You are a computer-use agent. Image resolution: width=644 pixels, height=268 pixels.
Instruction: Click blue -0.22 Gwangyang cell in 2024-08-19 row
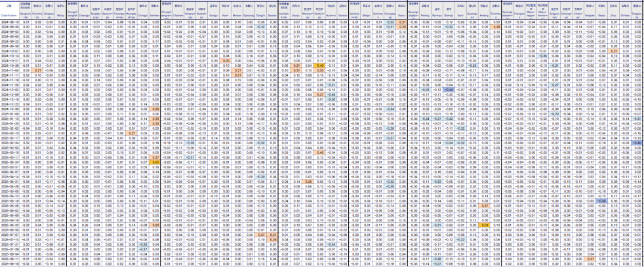click(390, 22)
